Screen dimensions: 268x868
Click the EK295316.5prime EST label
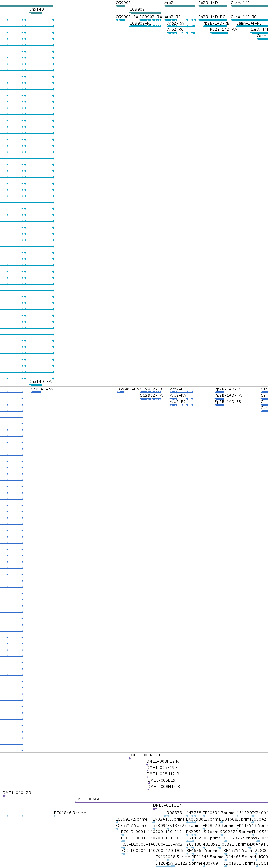(203, 832)
